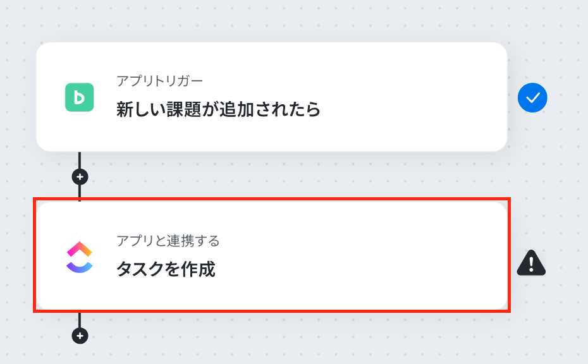Click the black warning triangle icon

tap(531, 263)
